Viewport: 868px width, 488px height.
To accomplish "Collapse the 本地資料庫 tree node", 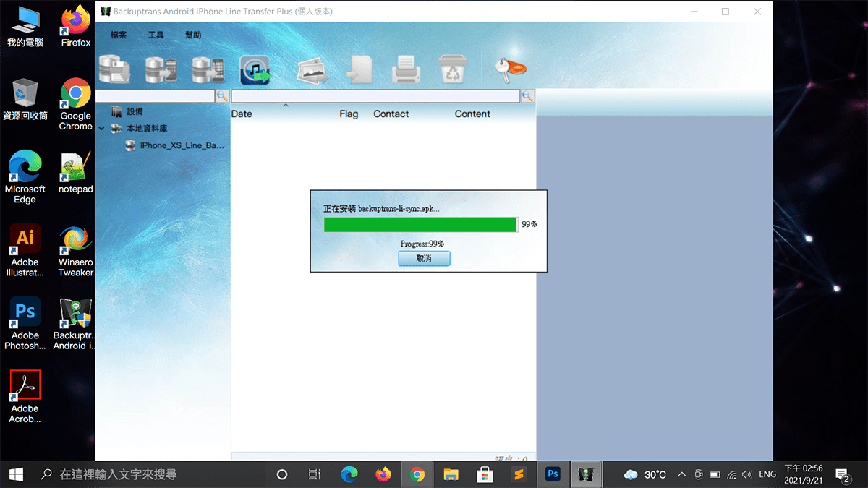I will pos(102,129).
